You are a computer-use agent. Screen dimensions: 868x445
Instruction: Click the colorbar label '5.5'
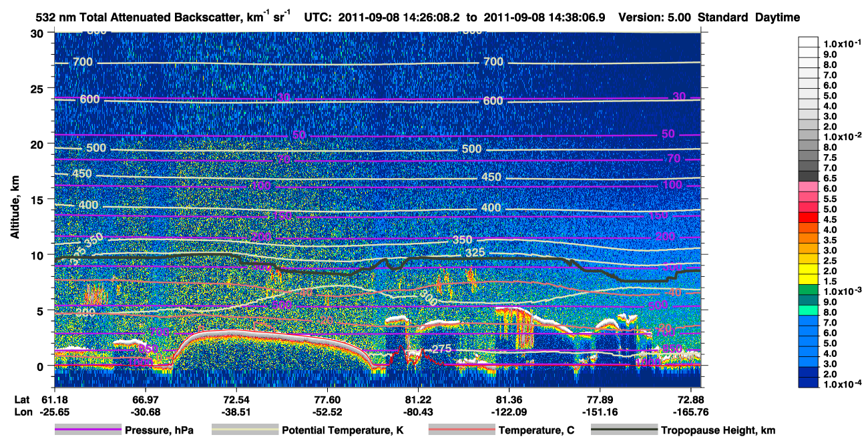pos(829,199)
